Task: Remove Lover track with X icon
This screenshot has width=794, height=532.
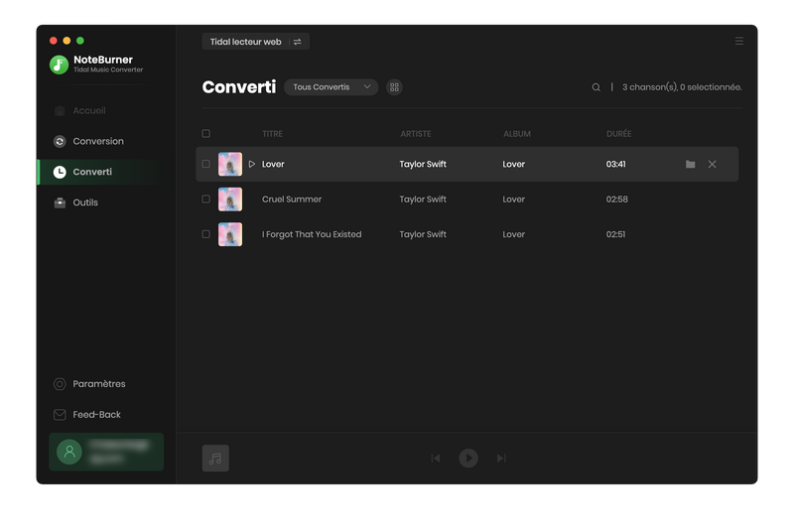Action: click(x=712, y=164)
